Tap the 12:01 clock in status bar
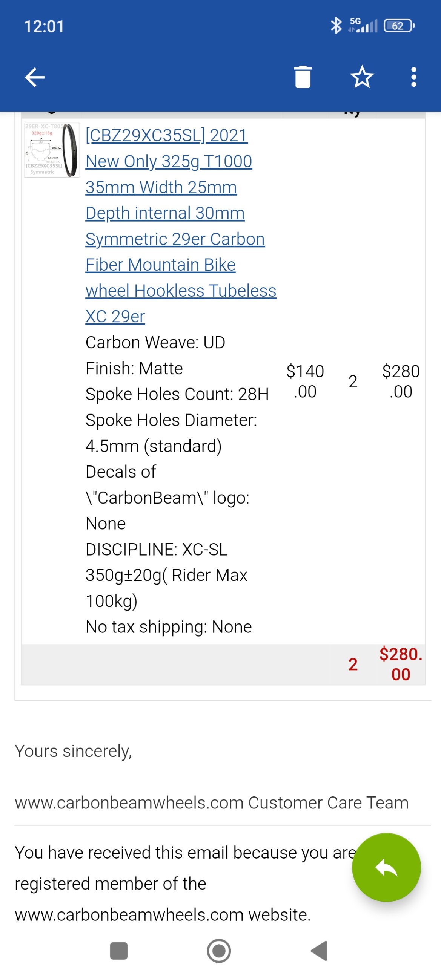 click(44, 27)
